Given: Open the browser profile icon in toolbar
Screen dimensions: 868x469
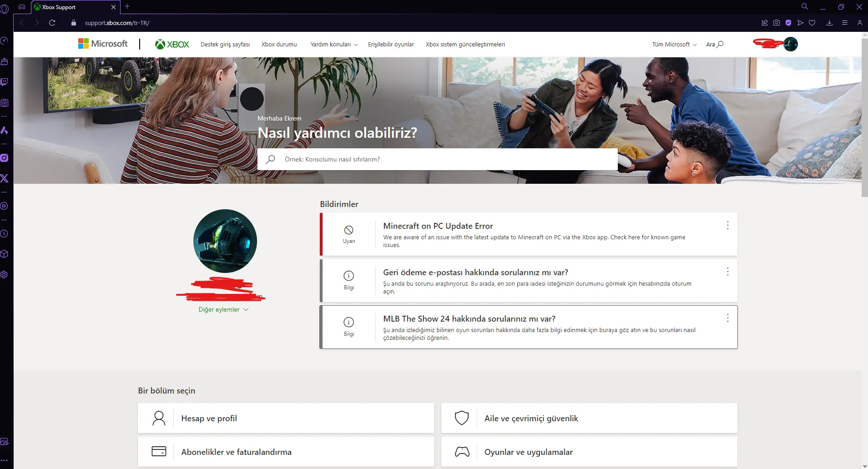Looking at the screenshot, I should [859, 23].
